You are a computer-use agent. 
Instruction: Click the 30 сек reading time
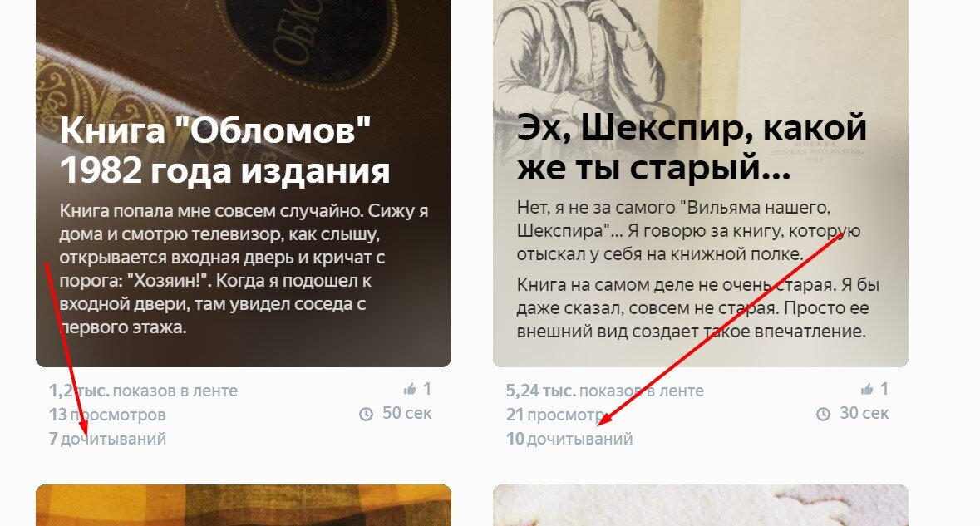tap(864, 413)
